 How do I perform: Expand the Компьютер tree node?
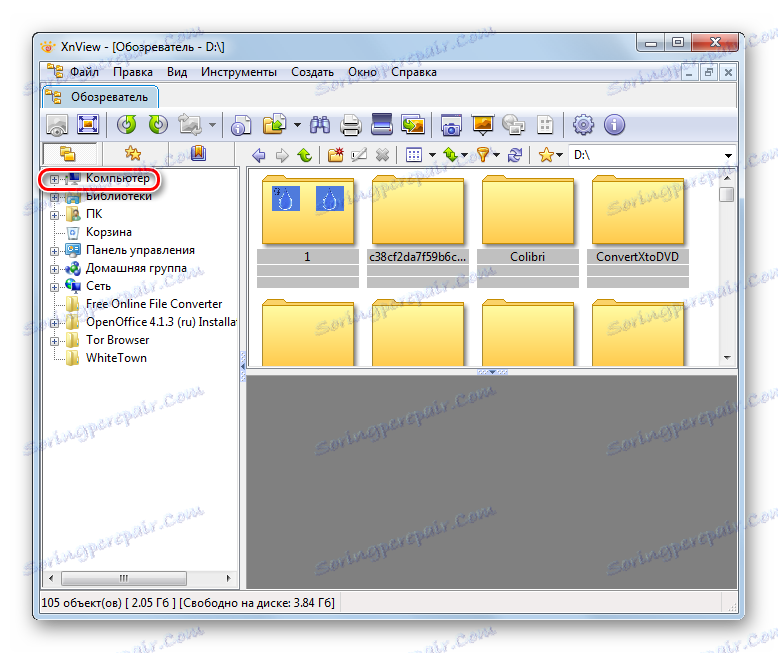point(54,179)
